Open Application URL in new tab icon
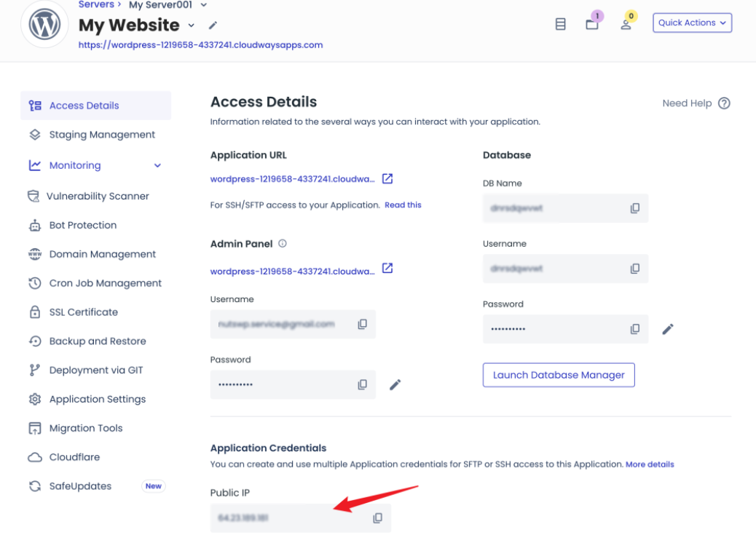This screenshot has width=756, height=543. 387,178
